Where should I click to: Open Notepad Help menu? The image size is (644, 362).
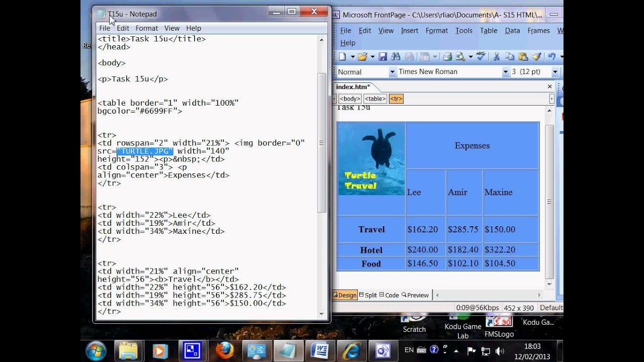coord(193,28)
